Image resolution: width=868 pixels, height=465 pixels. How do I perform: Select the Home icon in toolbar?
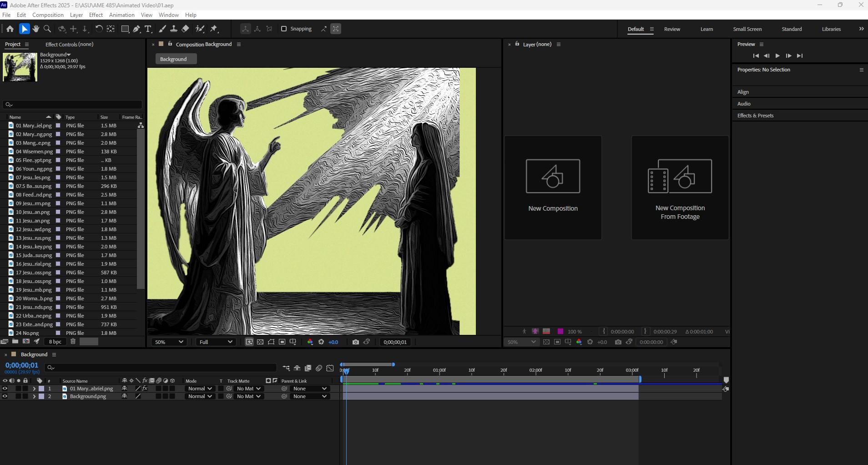[10, 29]
